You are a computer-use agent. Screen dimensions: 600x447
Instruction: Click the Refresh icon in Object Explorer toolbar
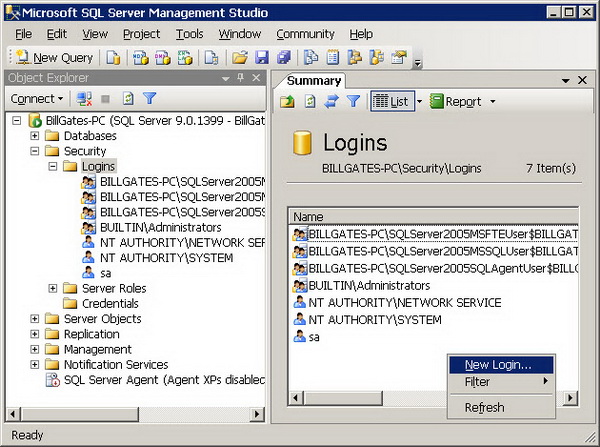coord(128,99)
